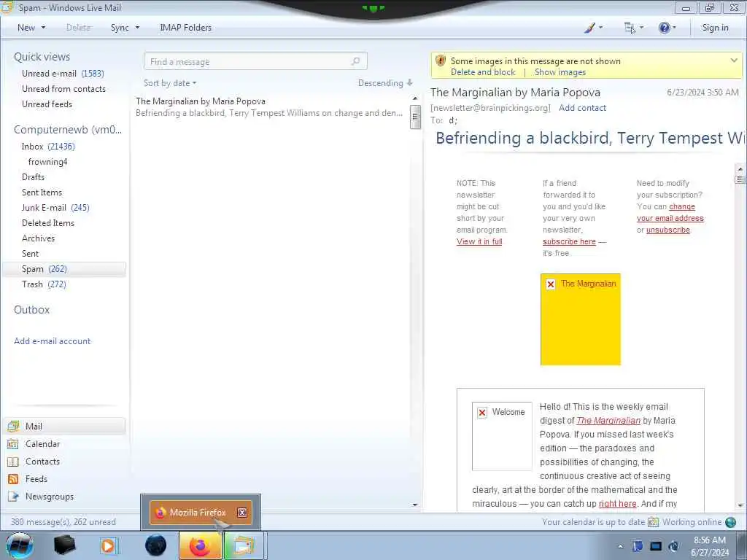Image resolution: width=747 pixels, height=560 pixels.
Task: Click the blue flag tray icon
Action: pyautogui.click(x=638, y=546)
